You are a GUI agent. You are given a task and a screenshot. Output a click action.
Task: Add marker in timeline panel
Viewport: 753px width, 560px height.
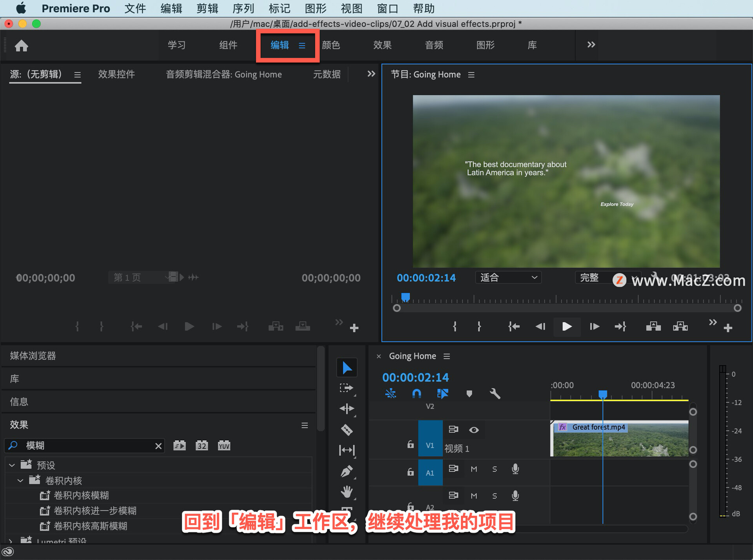pos(469,393)
